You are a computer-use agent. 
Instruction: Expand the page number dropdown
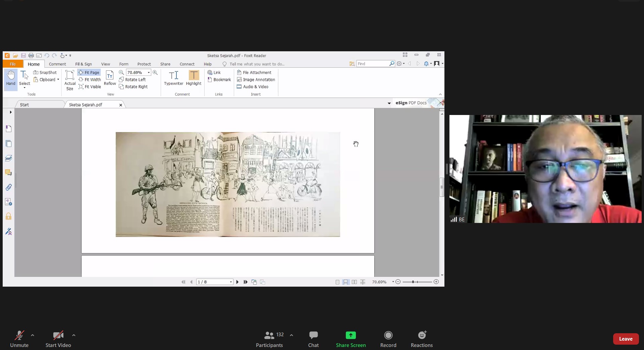(x=231, y=282)
